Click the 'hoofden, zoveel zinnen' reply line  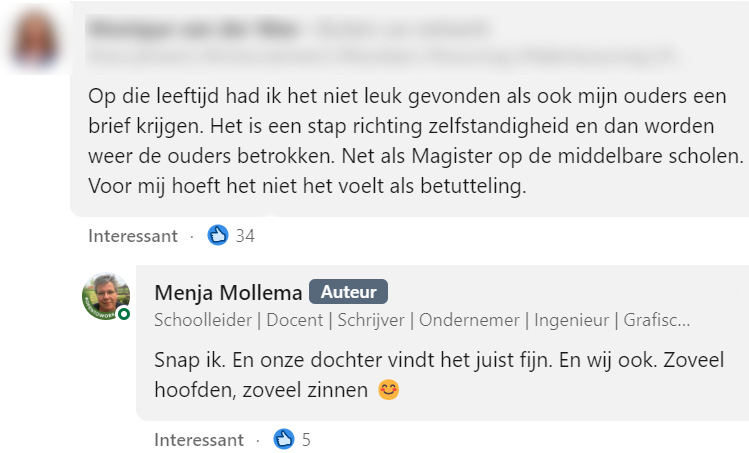262,390
